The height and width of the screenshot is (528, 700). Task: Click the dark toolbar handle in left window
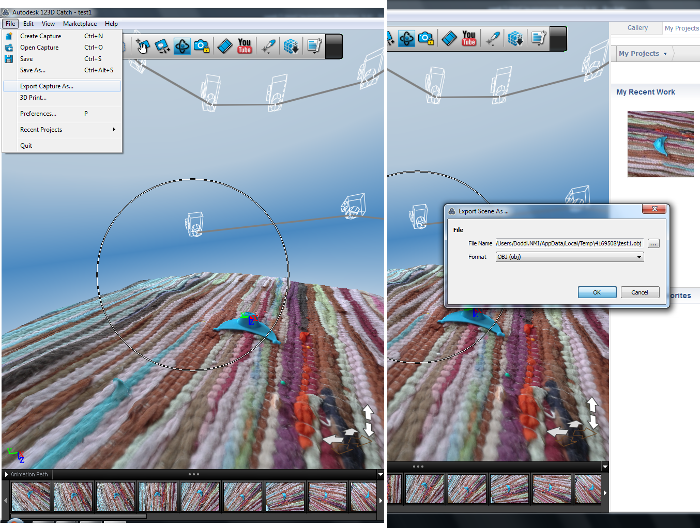(334, 46)
